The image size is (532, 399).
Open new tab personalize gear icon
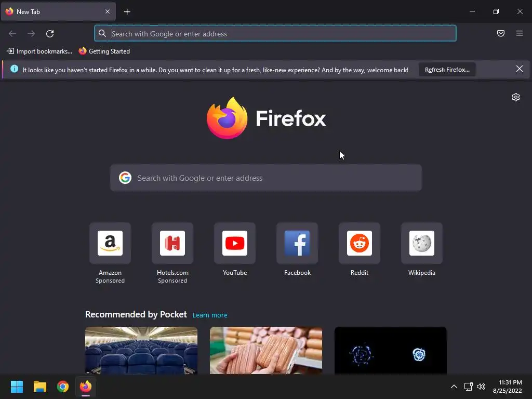[x=516, y=97]
